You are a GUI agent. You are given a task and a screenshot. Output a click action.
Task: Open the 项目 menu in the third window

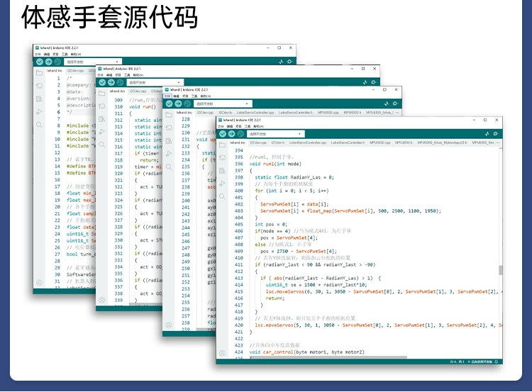pos(186,96)
